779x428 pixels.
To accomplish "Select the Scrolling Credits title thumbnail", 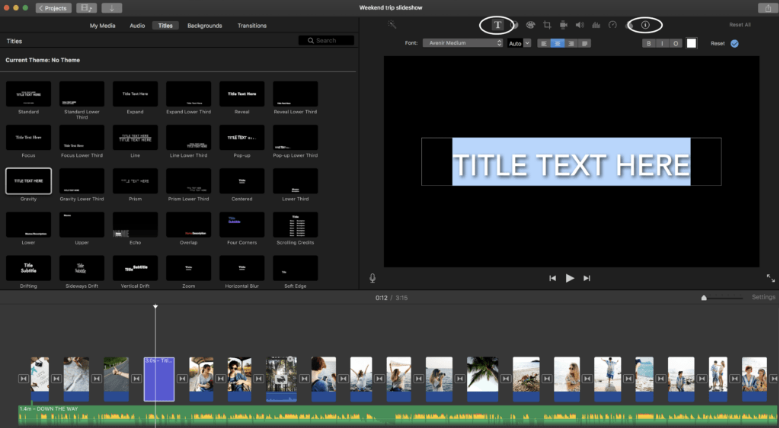I will (x=296, y=225).
